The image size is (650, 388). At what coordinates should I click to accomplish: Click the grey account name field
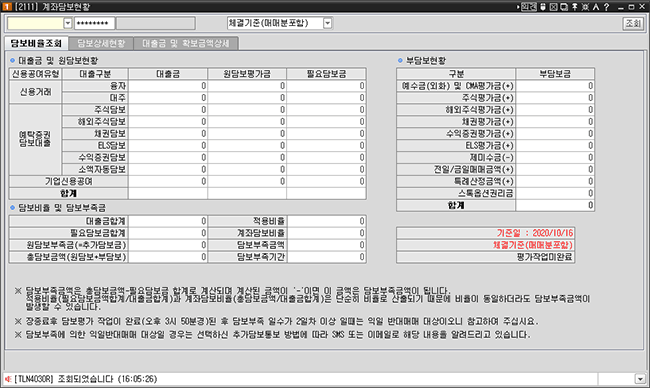155,23
